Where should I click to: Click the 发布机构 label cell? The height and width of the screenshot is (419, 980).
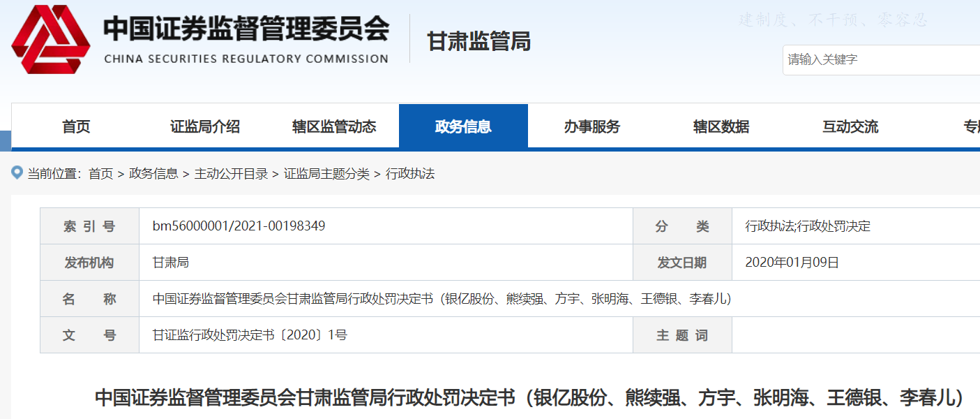tap(89, 263)
